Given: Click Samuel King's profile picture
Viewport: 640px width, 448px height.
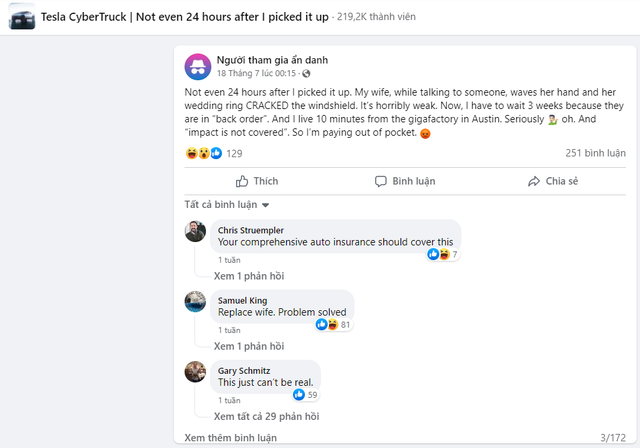Looking at the screenshot, I should (x=196, y=301).
